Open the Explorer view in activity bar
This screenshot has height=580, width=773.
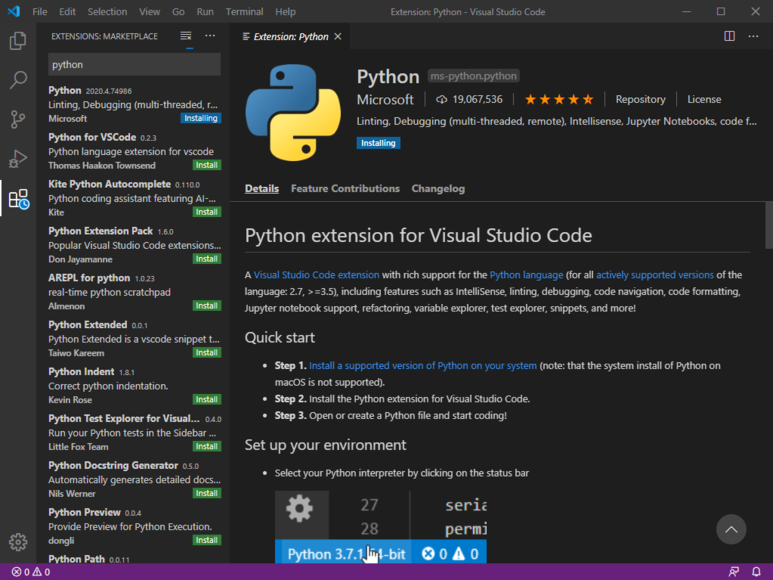point(18,41)
